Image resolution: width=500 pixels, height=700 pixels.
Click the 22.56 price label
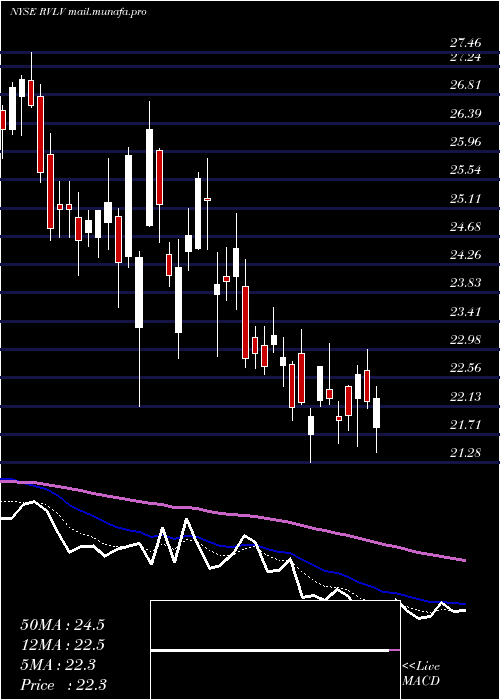[x=466, y=368]
